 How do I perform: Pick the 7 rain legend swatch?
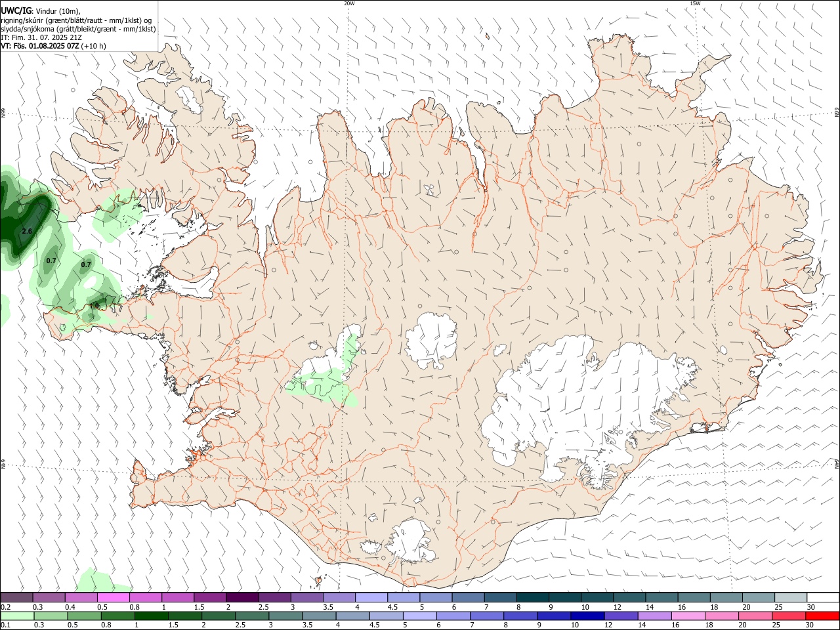[x=487, y=616]
